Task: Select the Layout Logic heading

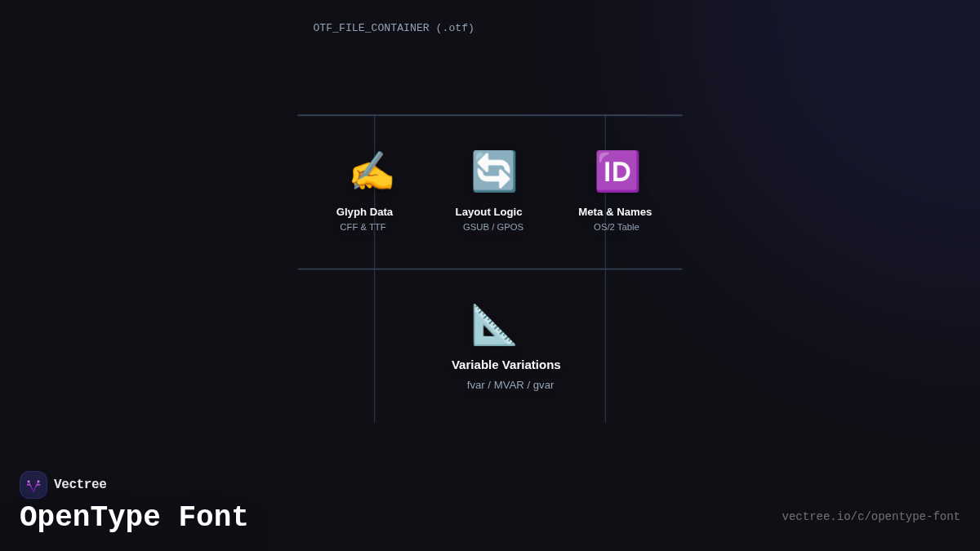Action: (x=488, y=212)
